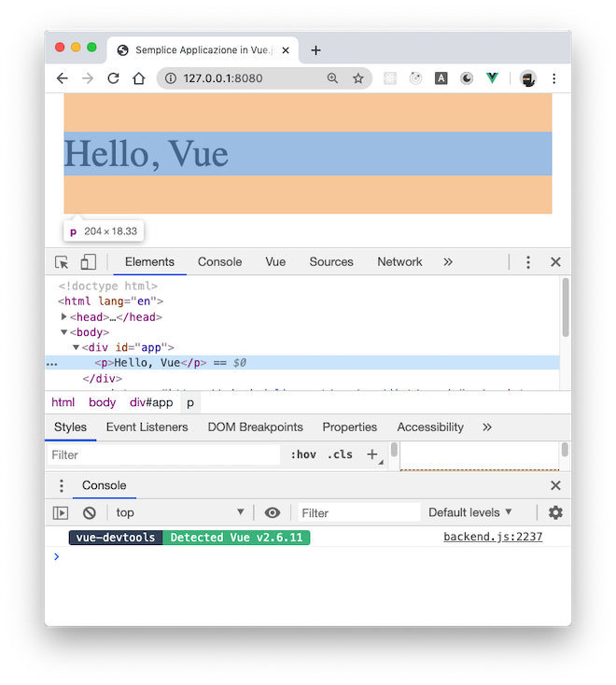Click the Styles filter input field

pyautogui.click(x=163, y=454)
